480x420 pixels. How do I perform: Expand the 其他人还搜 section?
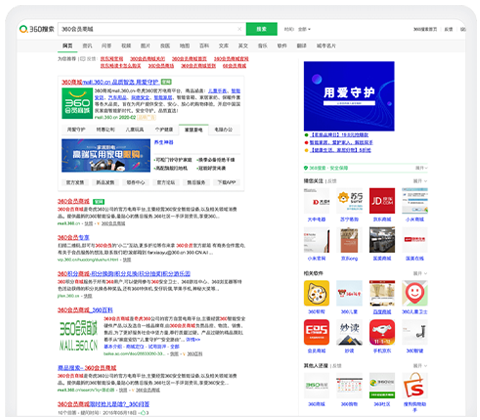click(x=420, y=366)
